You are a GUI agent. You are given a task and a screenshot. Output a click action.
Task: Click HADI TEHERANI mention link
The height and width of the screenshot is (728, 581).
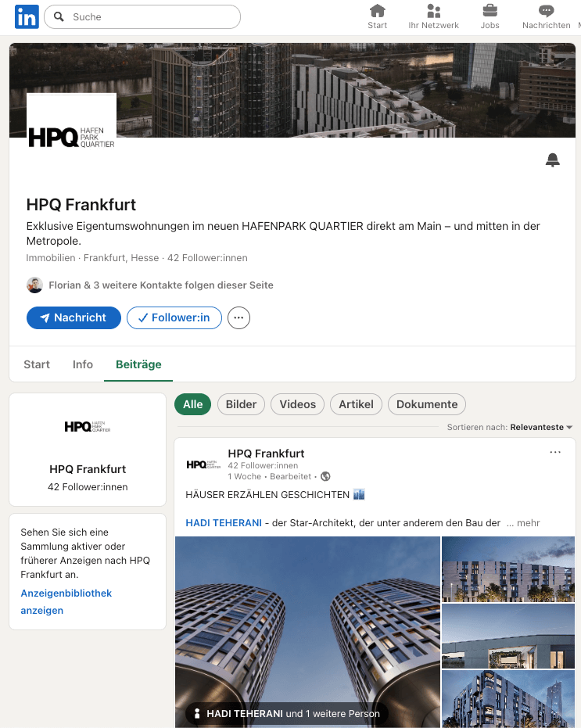coord(224,523)
